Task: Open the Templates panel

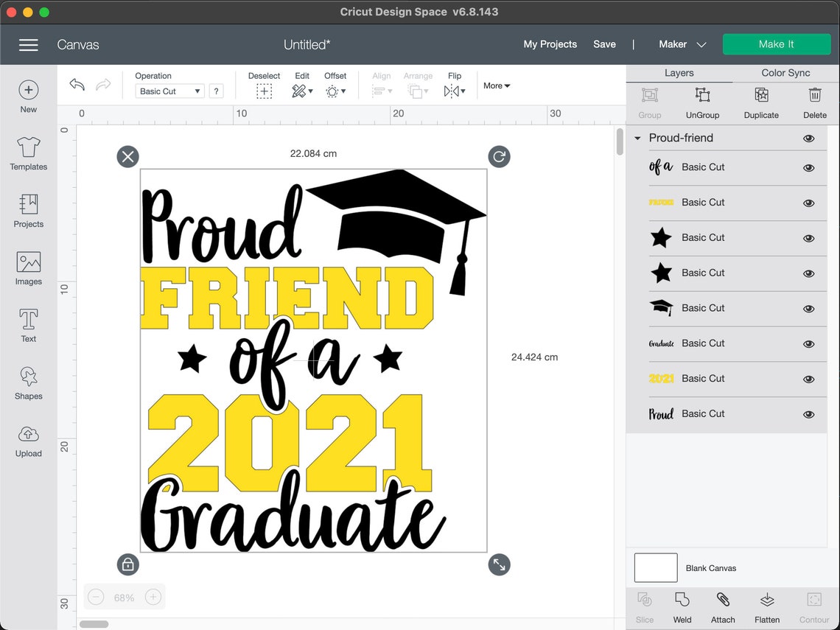Action: click(28, 154)
